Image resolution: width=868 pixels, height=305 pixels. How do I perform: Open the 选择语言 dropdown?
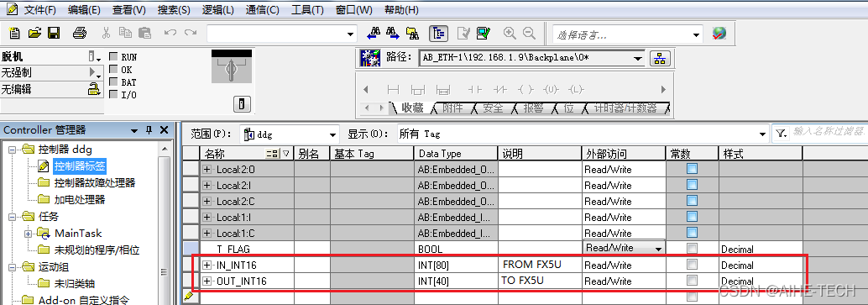coord(697,34)
